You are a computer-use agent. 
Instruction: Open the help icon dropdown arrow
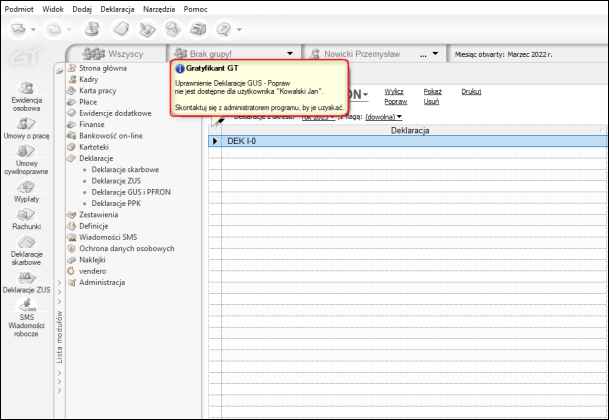[x=239, y=29]
